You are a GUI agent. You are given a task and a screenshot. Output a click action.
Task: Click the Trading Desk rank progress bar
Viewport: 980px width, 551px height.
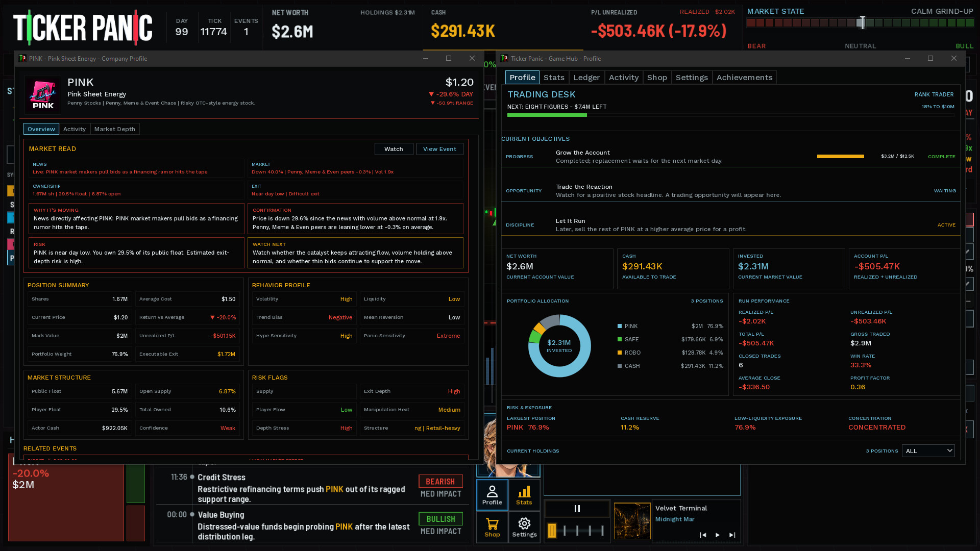coord(730,115)
